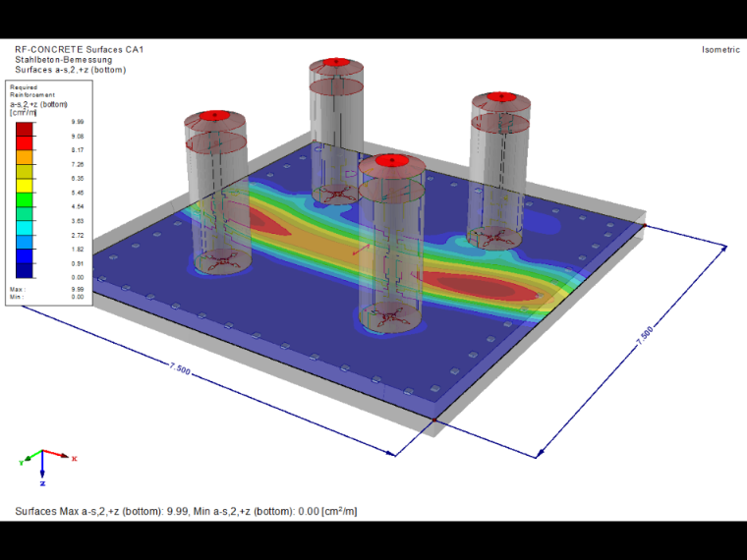Select the orange legend color band
The width and height of the screenshot is (747, 560).
point(25,157)
